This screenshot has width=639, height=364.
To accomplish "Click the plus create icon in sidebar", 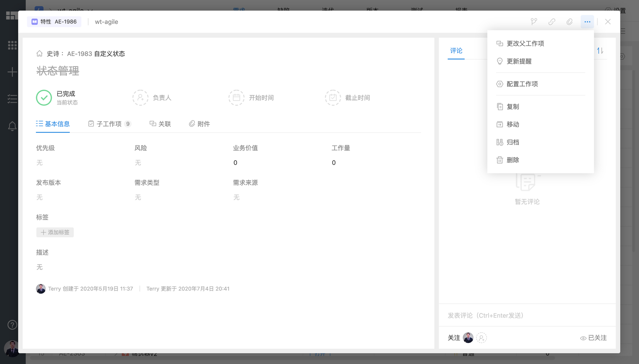I will [12, 72].
